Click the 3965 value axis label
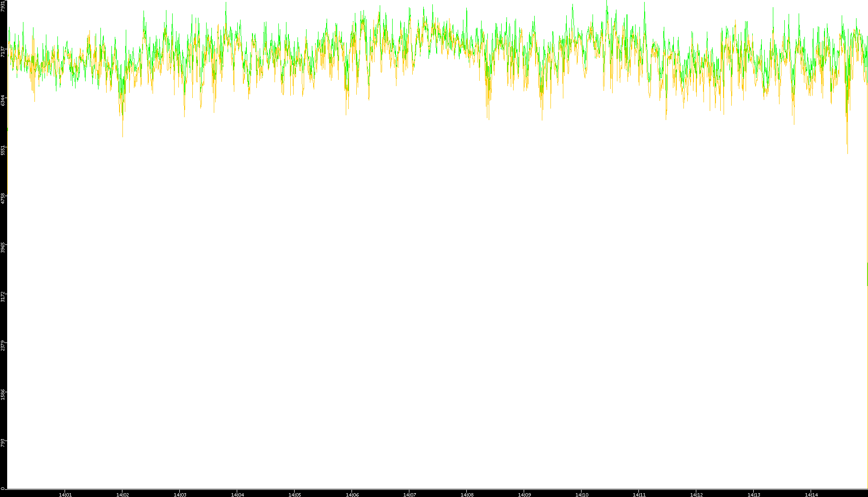The height and width of the screenshot is (497, 868). [x=3, y=247]
